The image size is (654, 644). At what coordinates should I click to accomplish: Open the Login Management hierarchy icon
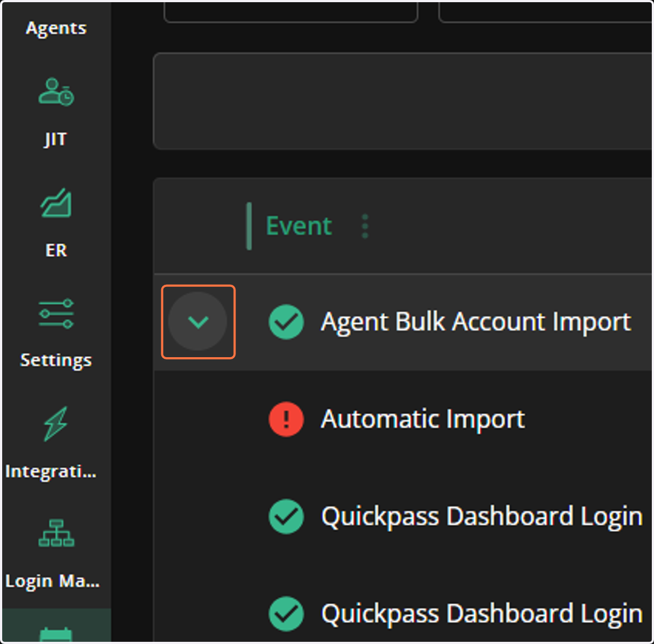[56, 533]
